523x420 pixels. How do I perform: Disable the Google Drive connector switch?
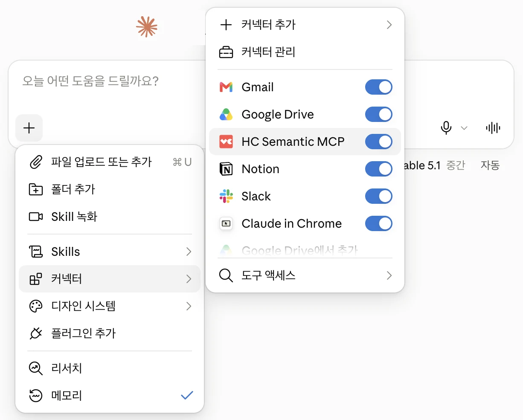pyautogui.click(x=379, y=114)
